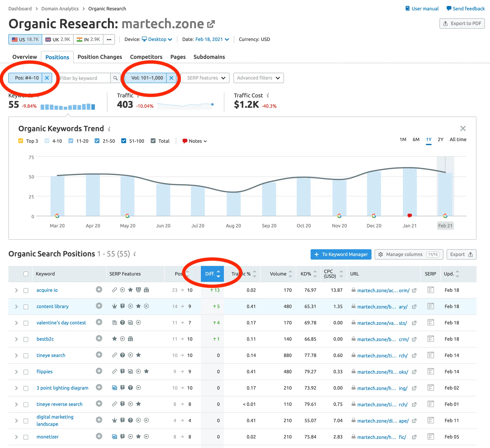Screen dimensions: 490x448
Task: Click the keyword filter search icon
Action: coord(115,78)
